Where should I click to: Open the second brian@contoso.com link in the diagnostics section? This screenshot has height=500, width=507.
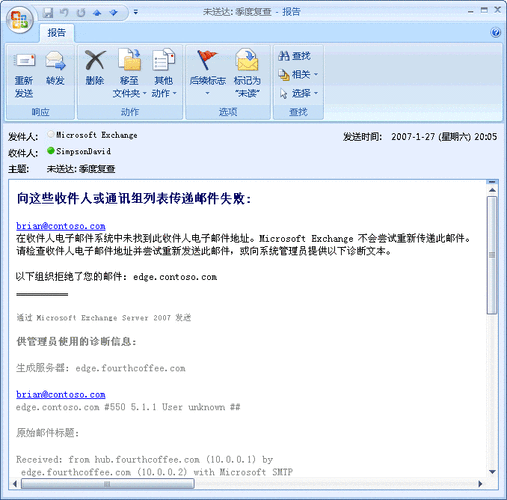(x=61, y=394)
